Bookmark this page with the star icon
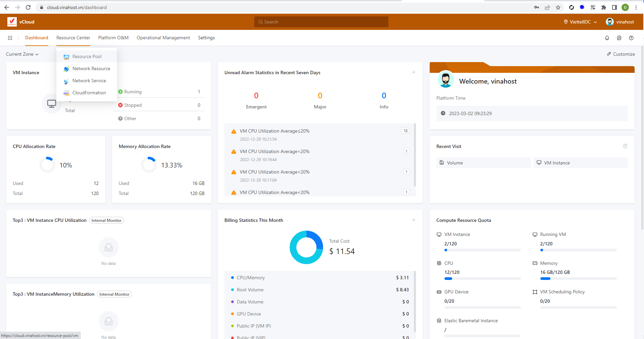This screenshot has height=339, width=644. pyautogui.click(x=558, y=7)
